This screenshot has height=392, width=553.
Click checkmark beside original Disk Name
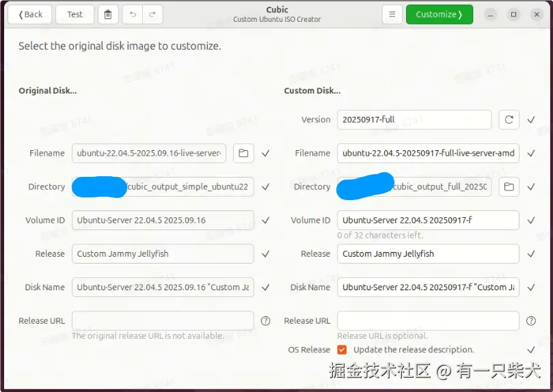(x=266, y=288)
